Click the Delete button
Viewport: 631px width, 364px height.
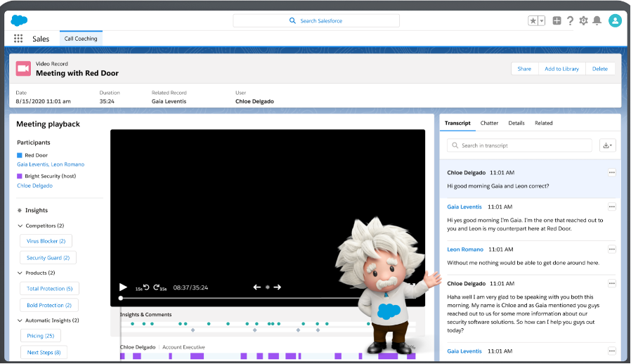tap(600, 69)
